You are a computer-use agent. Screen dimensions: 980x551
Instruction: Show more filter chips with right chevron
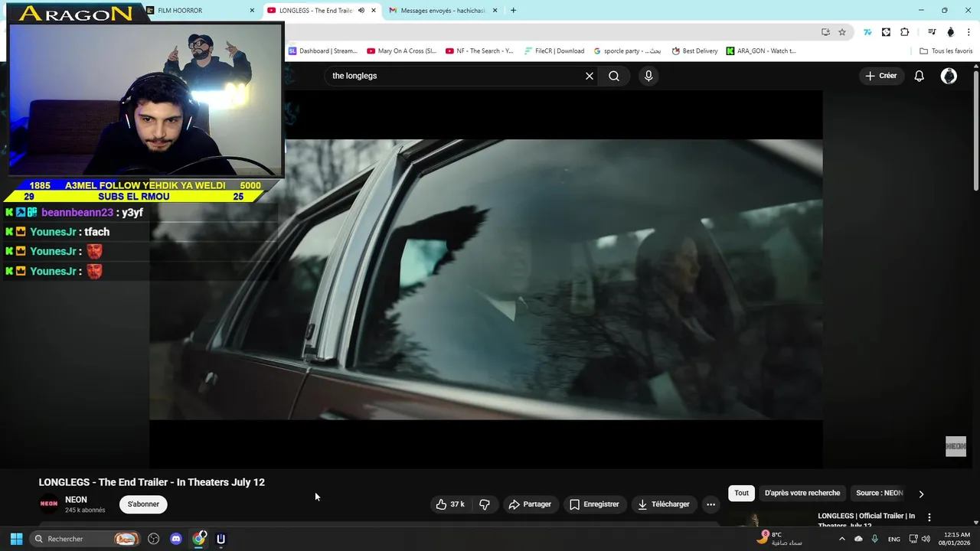[921, 494]
